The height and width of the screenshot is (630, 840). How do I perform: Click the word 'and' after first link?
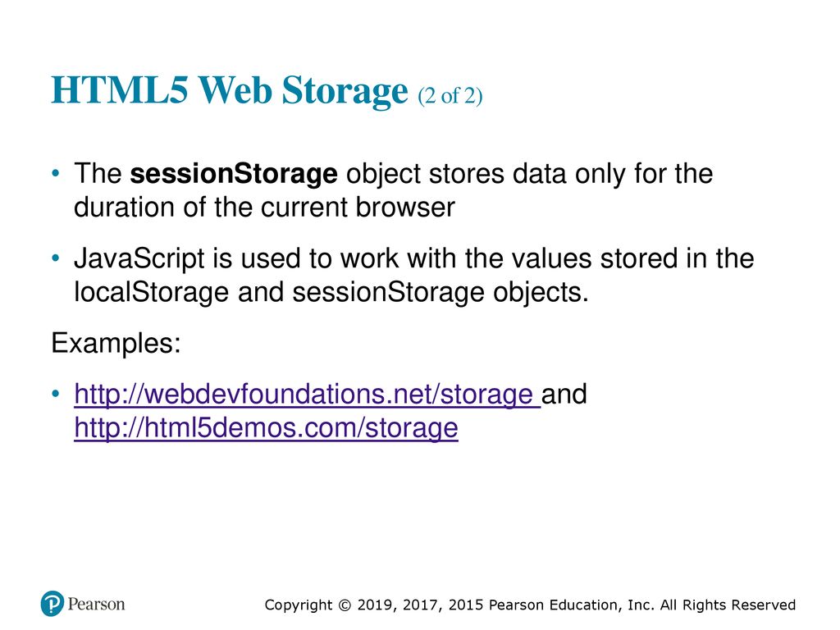click(564, 395)
